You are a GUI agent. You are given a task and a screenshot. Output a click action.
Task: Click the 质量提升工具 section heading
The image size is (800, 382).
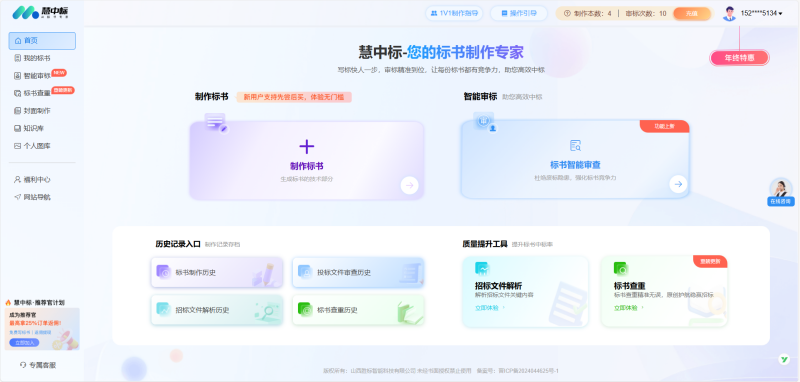pyautogui.click(x=485, y=244)
